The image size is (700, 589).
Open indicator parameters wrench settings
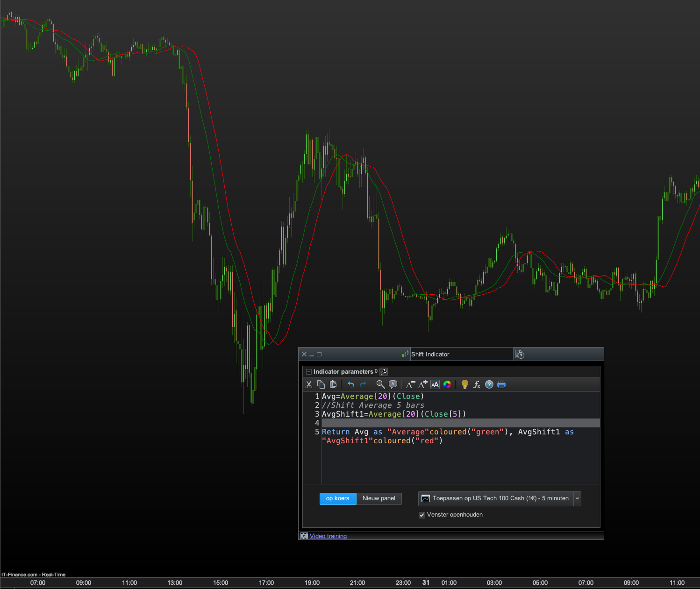[384, 372]
